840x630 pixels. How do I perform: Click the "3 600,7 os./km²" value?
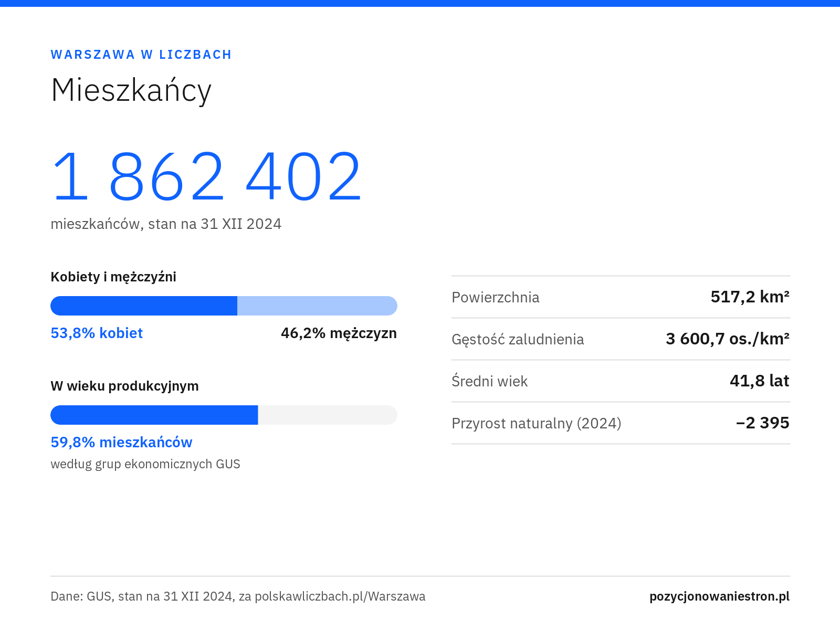(x=728, y=339)
